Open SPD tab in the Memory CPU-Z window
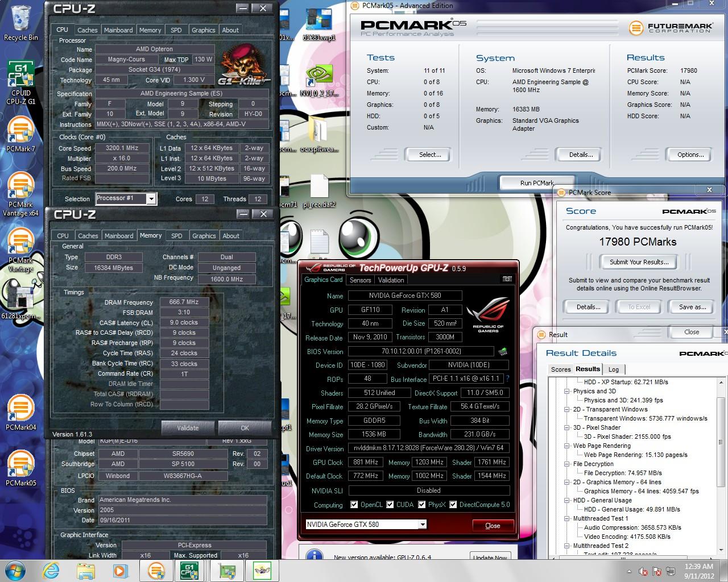Image resolution: width=728 pixels, height=582 pixels. (177, 236)
